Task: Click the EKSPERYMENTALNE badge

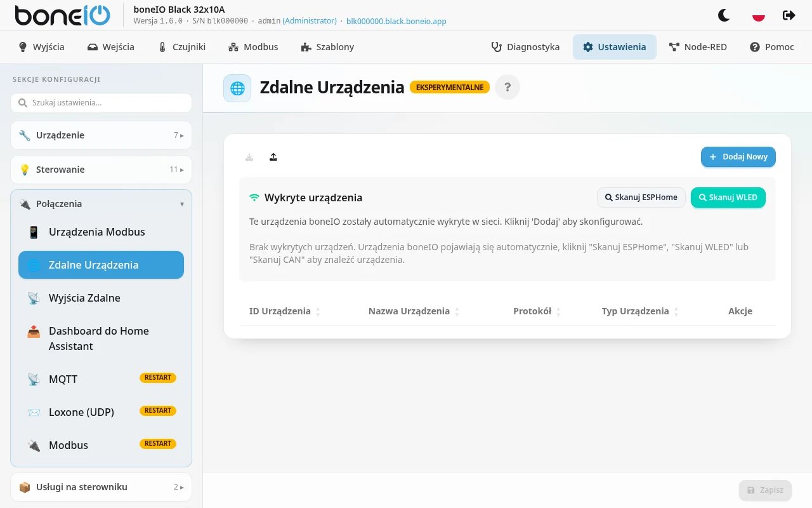Action: tap(450, 88)
